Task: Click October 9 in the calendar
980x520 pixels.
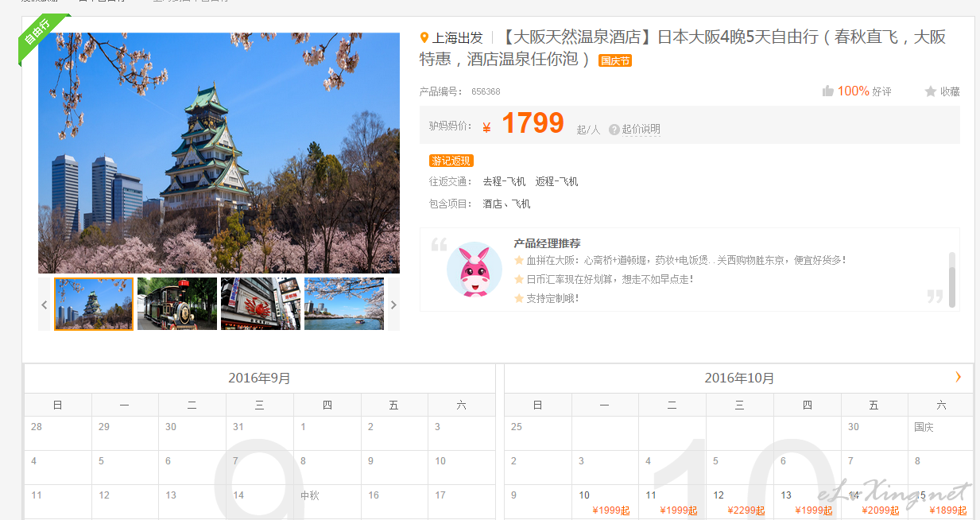Action: click(538, 503)
